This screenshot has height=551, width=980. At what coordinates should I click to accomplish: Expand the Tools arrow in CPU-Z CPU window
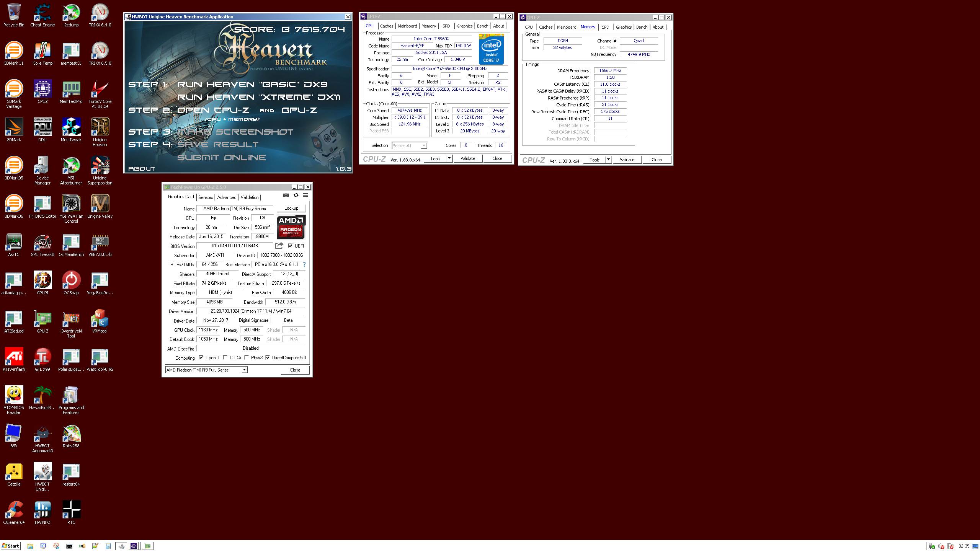click(449, 158)
